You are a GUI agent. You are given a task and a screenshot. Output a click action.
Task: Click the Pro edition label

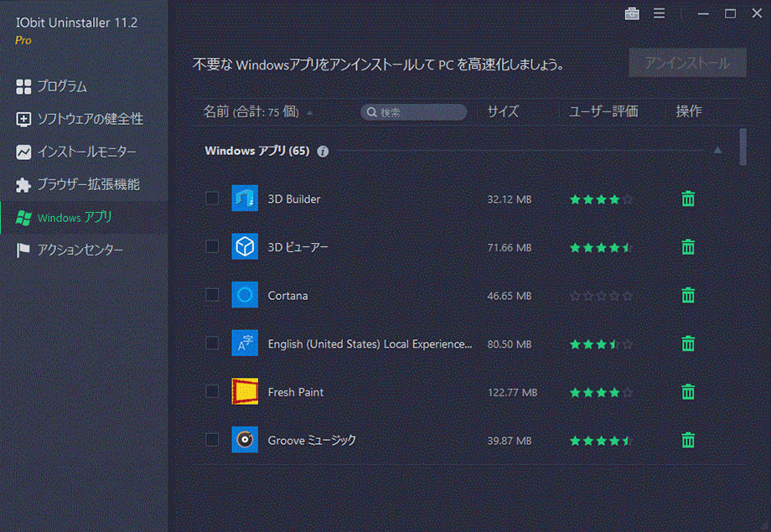(23, 40)
